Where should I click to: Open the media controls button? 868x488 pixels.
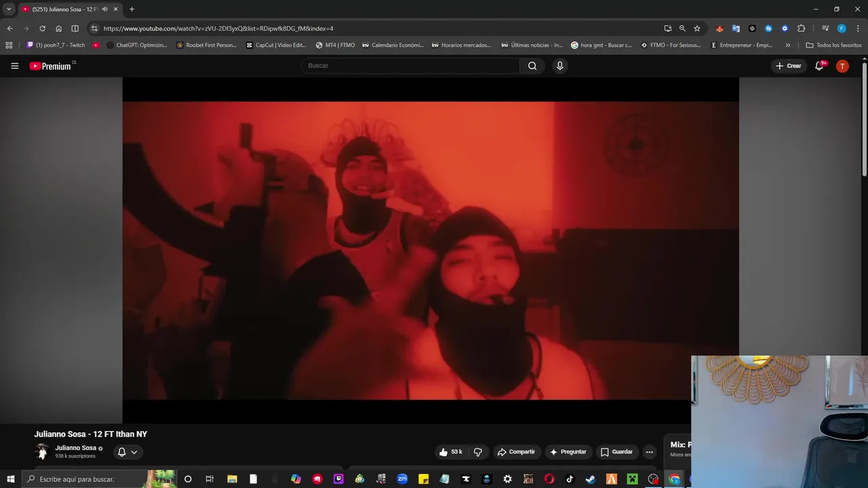(825, 28)
